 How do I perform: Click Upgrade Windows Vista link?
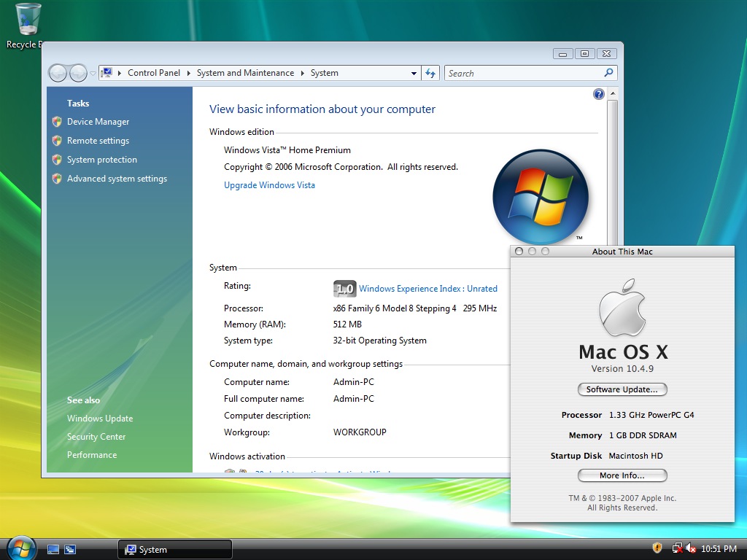click(270, 185)
